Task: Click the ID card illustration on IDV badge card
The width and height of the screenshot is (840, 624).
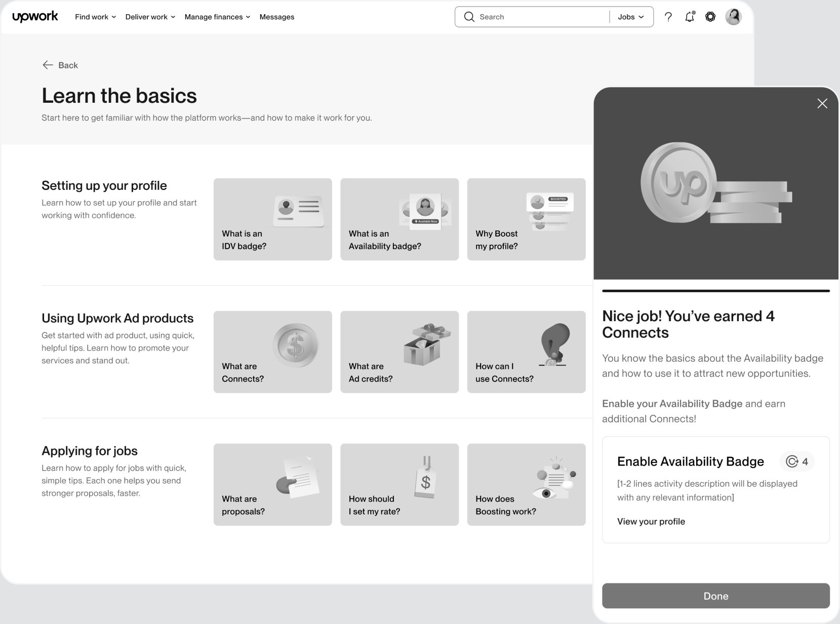Action: pyautogui.click(x=299, y=211)
